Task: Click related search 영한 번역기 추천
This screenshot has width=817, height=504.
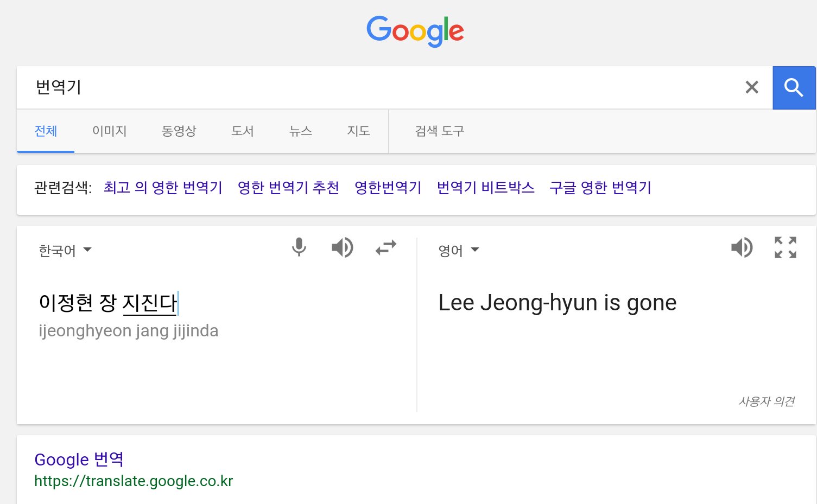Action: tap(288, 188)
